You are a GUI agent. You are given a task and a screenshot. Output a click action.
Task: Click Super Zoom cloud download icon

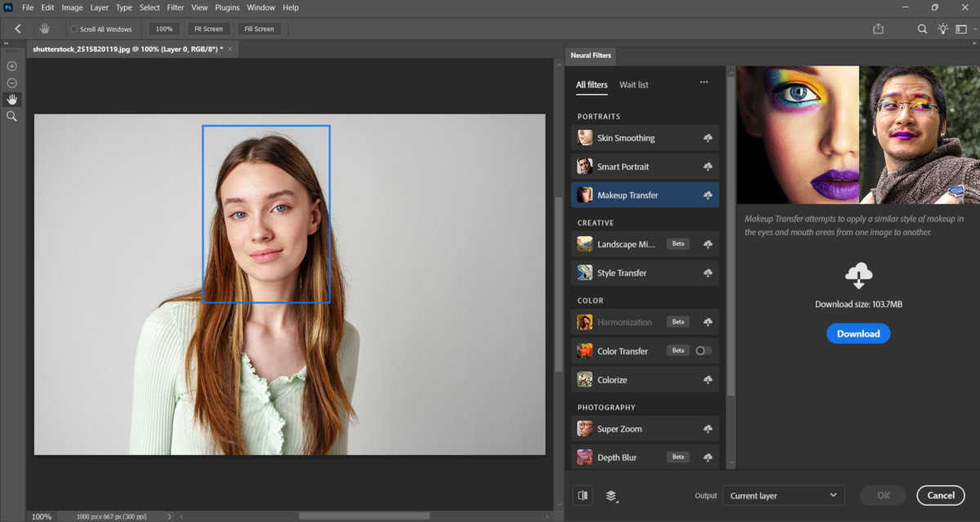click(x=708, y=429)
